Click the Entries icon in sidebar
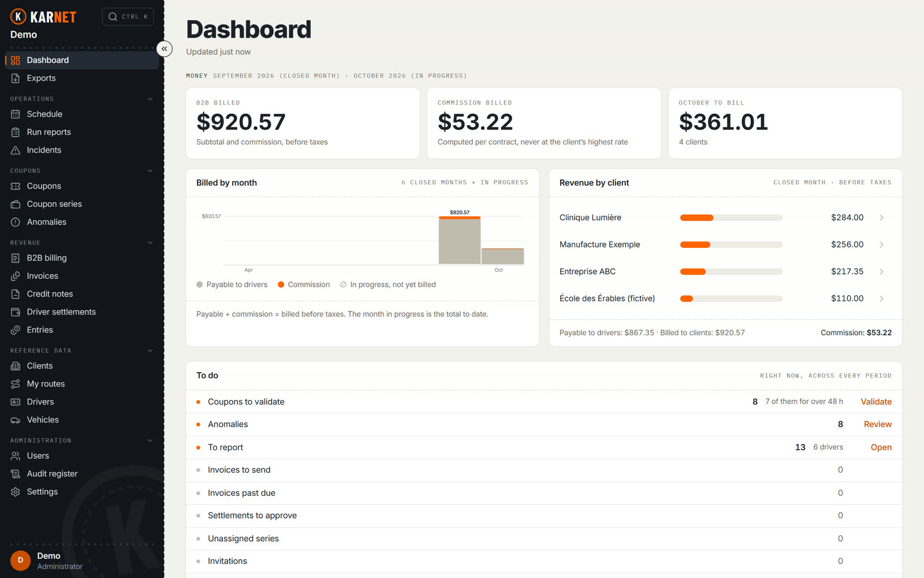 (16, 329)
